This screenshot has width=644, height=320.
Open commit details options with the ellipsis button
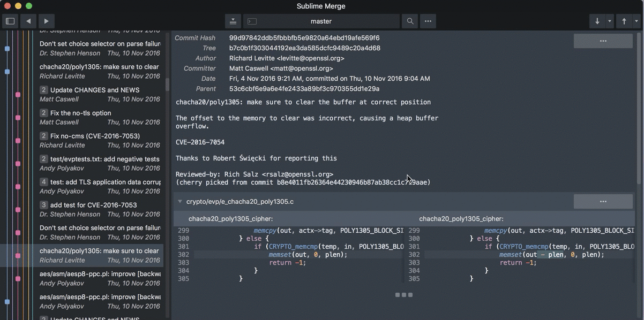pos(603,41)
